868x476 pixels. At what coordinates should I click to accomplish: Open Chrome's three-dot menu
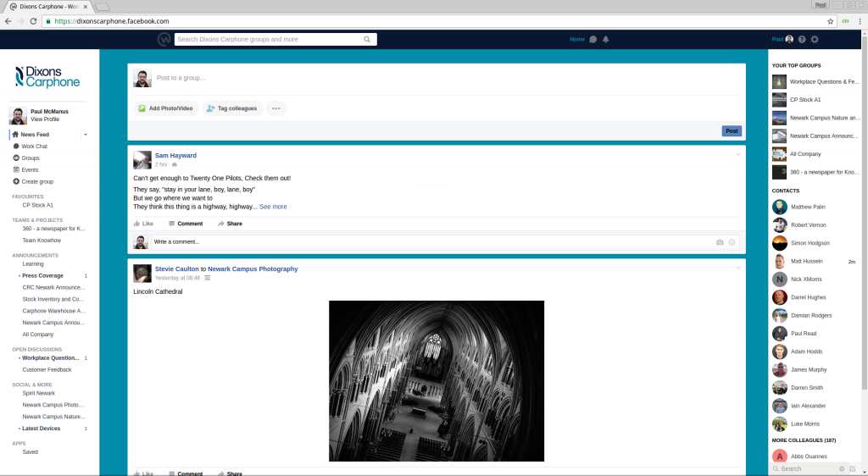[x=860, y=21]
